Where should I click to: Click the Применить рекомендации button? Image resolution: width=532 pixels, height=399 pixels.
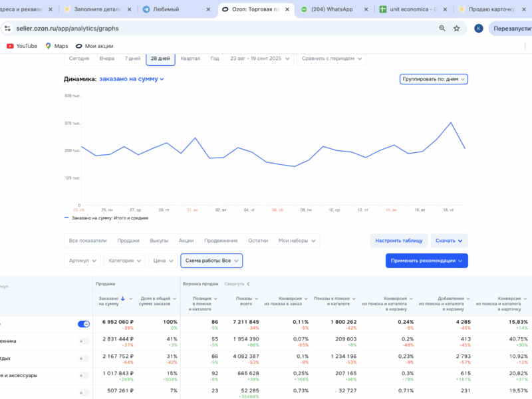(x=426, y=261)
